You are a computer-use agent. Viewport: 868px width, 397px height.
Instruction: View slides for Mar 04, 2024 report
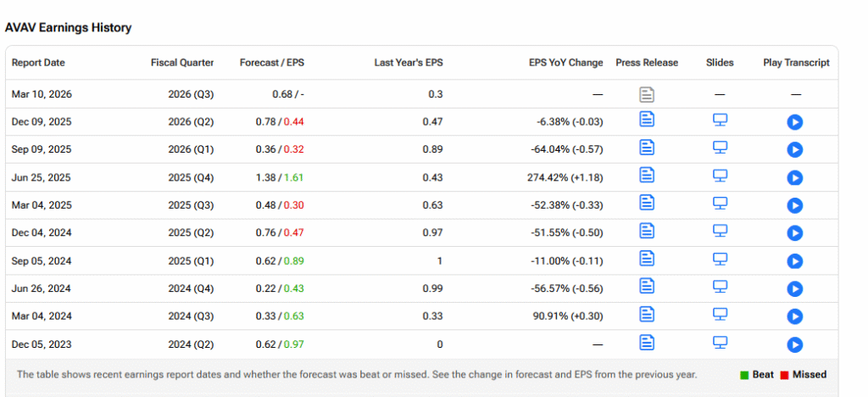pyautogui.click(x=720, y=314)
